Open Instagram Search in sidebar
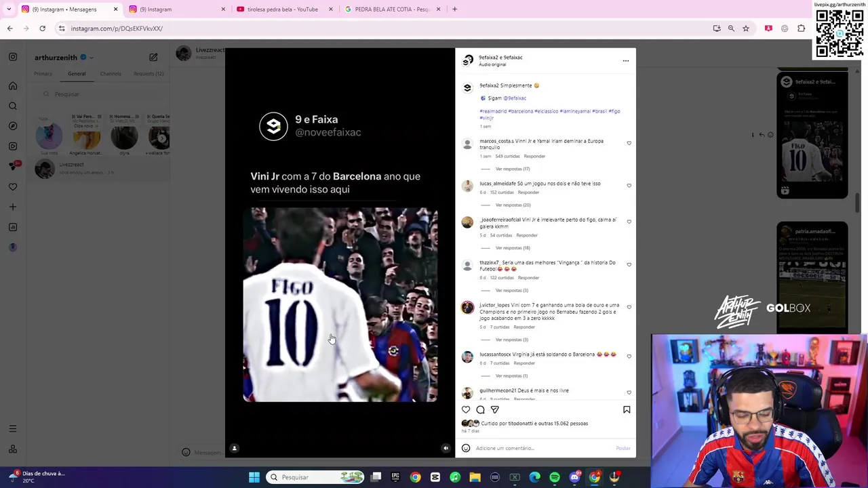 click(x=13, y=106)
